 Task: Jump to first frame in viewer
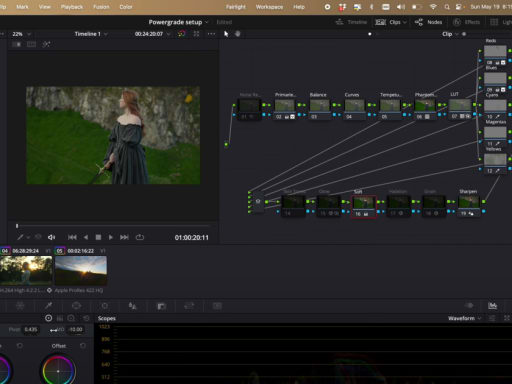[72, 237]
